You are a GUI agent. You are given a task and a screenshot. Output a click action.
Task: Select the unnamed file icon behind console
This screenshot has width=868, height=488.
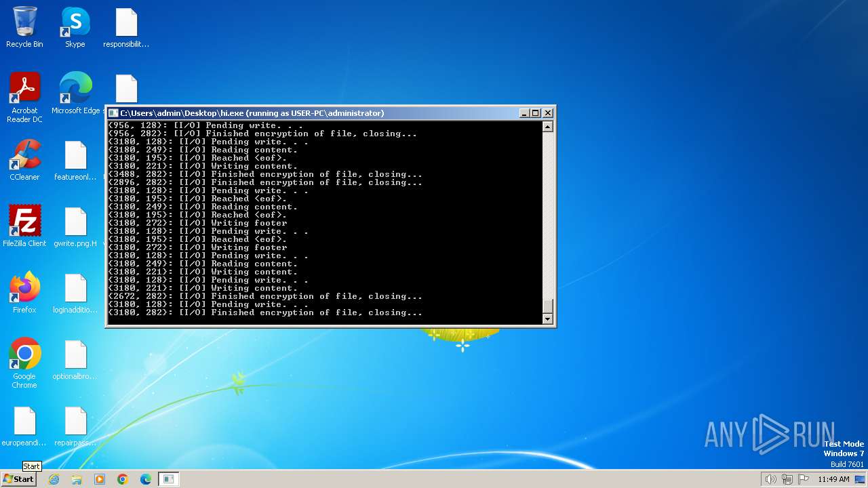(x=127, y=89)
